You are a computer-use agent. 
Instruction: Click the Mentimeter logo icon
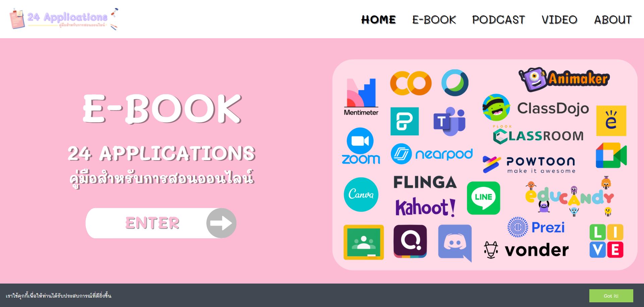click(x=361, y=97)
